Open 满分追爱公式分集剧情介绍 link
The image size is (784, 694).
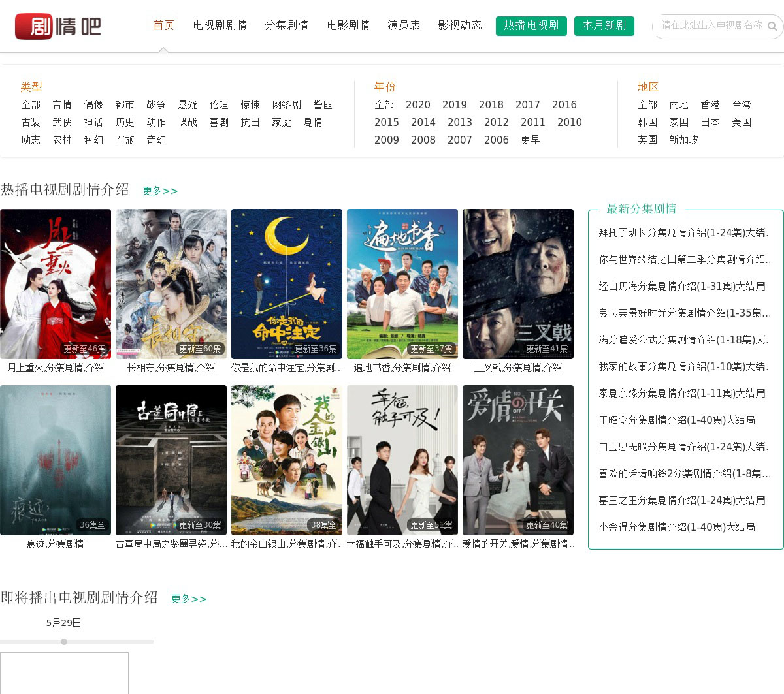click(x=684, y=340)
